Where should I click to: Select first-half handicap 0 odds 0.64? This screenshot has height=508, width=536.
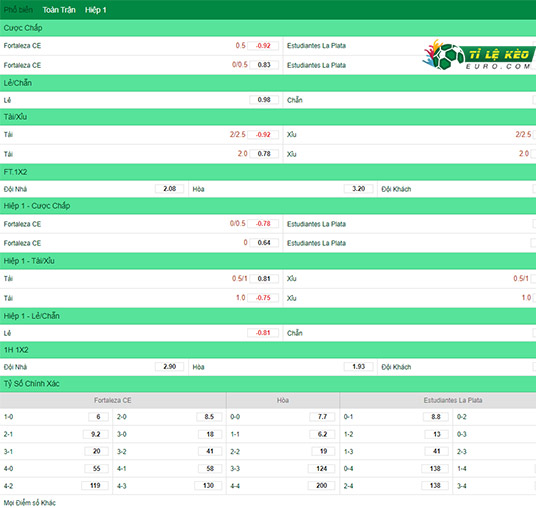[264, 243]
